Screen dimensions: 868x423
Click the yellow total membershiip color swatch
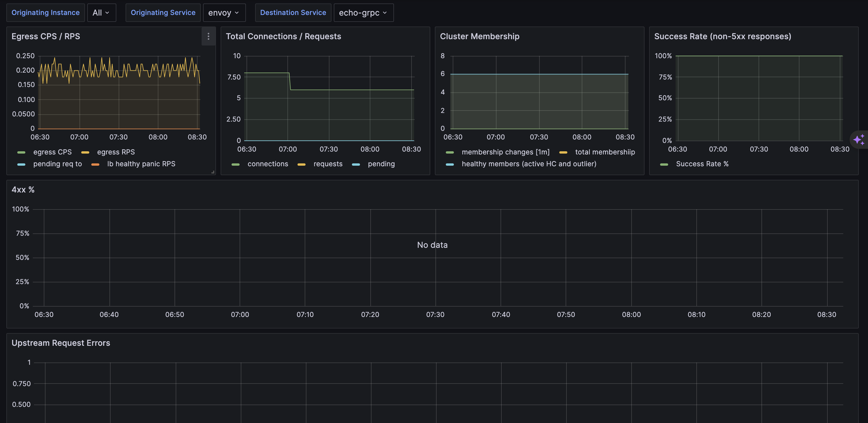point(563,153)
